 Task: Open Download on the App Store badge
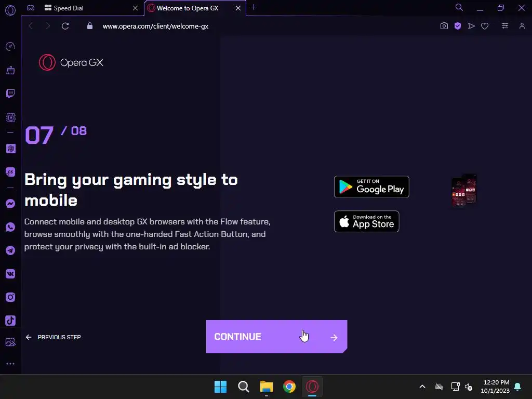click(366, 221)
